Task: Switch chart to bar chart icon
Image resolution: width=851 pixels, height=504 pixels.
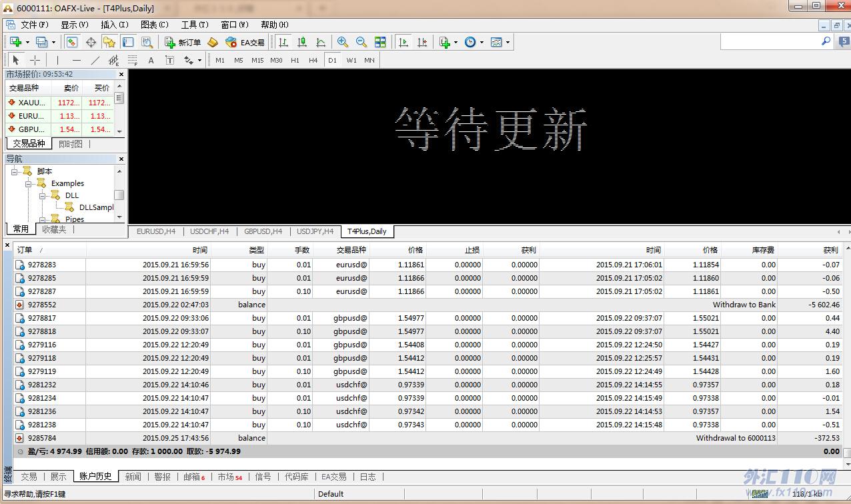Action: 283,42
